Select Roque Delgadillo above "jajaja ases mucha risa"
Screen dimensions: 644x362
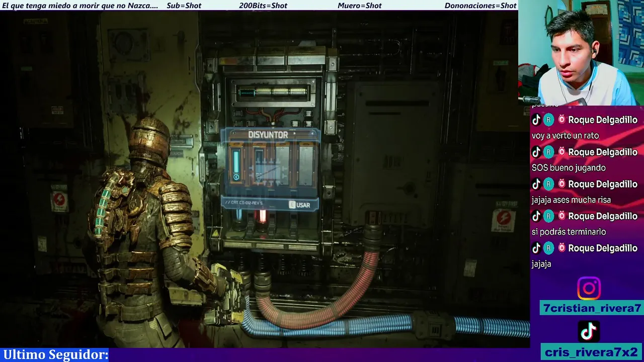[603, 184]
